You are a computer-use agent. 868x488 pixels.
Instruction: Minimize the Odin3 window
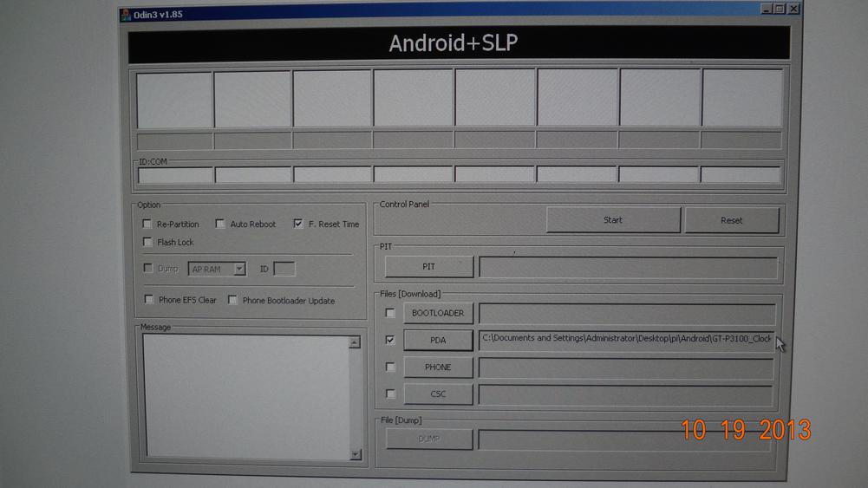pos(767,9)
